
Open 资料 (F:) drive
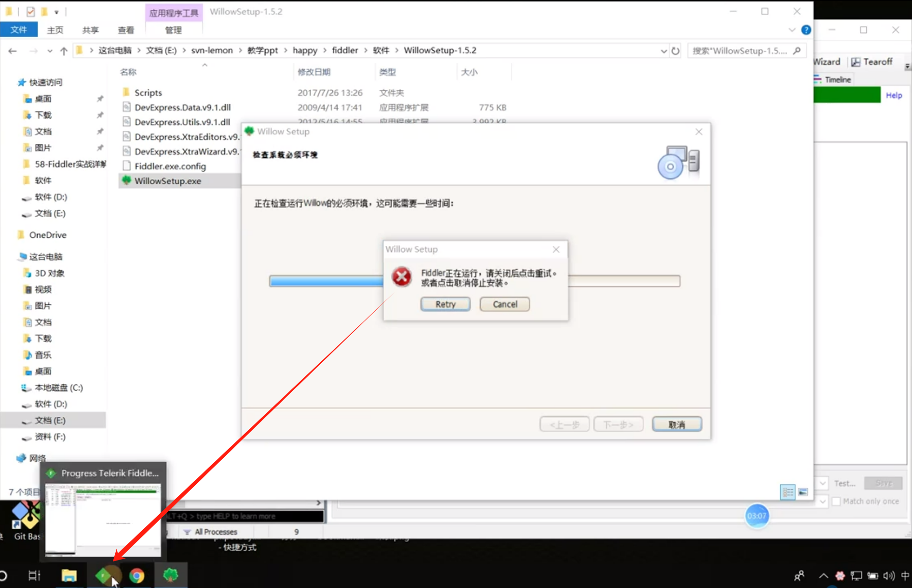50,437
